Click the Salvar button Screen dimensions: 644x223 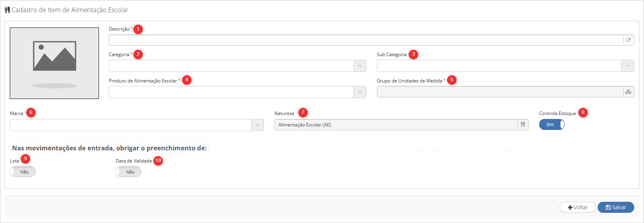pyautogui.click(x=616, y=207)
